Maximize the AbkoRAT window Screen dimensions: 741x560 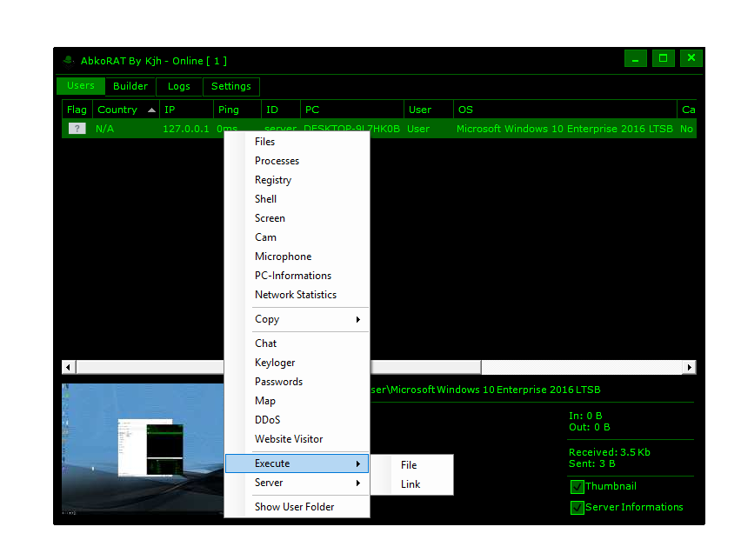tap(663, 58)
